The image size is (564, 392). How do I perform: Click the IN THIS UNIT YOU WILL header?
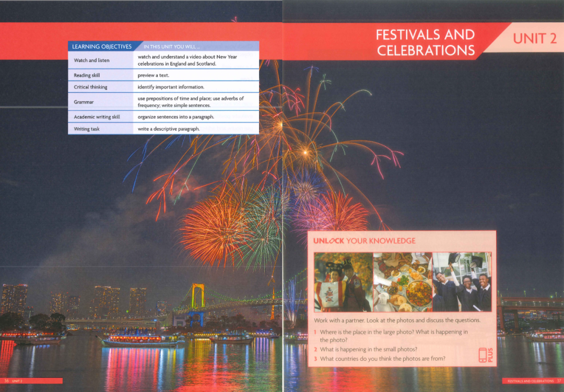pyautogui.click(x=172, y=47)
